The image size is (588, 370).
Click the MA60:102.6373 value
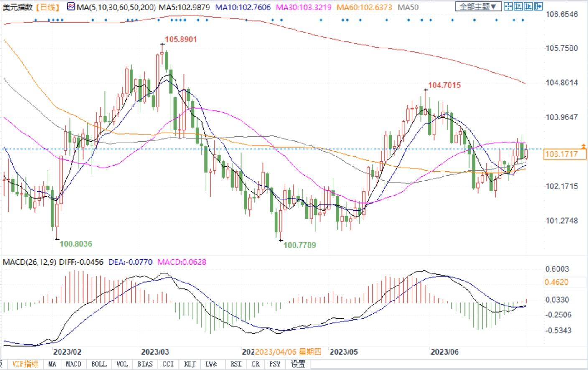coord(364,7)
